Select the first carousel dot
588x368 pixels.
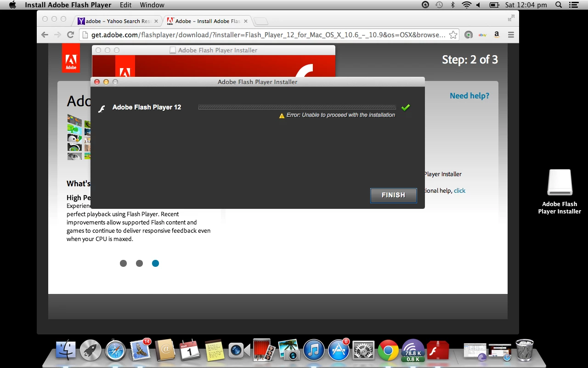(x=123, y=263)
